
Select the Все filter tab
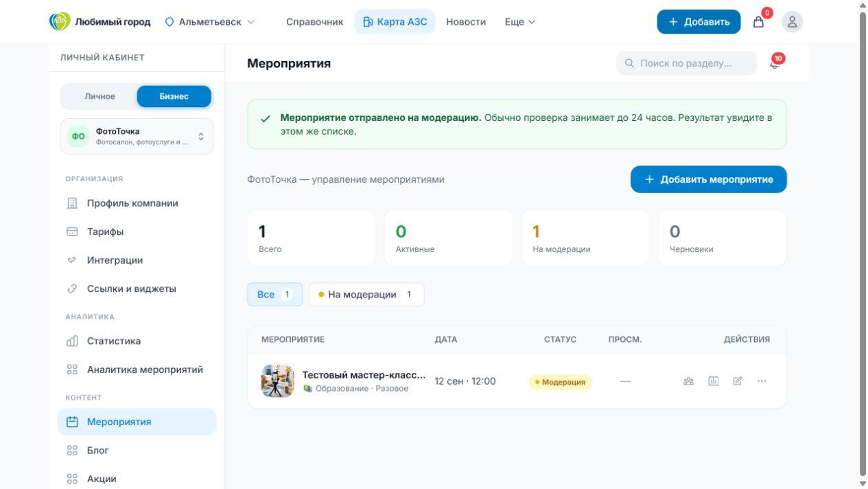pyautogui.click(x=275, y=295)
